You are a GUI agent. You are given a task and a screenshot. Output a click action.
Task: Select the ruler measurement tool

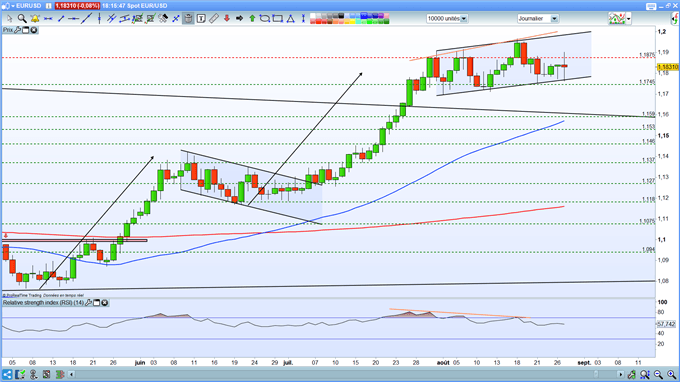(x=214, y=19)
